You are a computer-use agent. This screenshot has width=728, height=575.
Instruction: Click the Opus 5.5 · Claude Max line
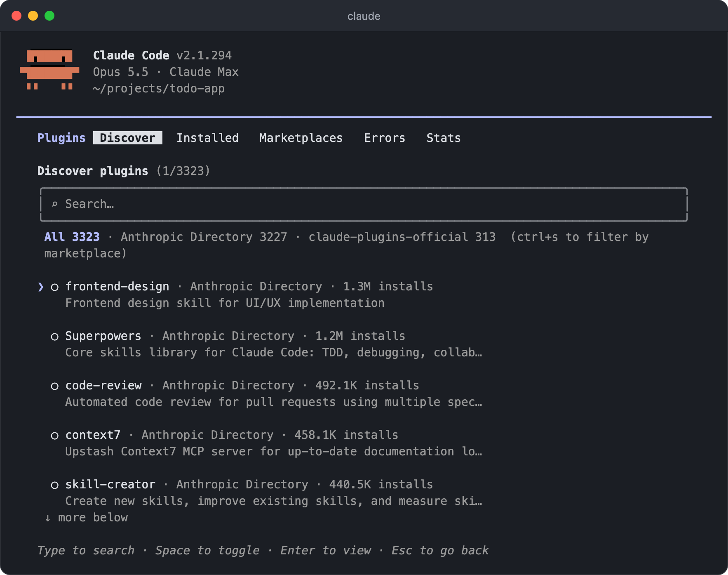pos(166,72)
